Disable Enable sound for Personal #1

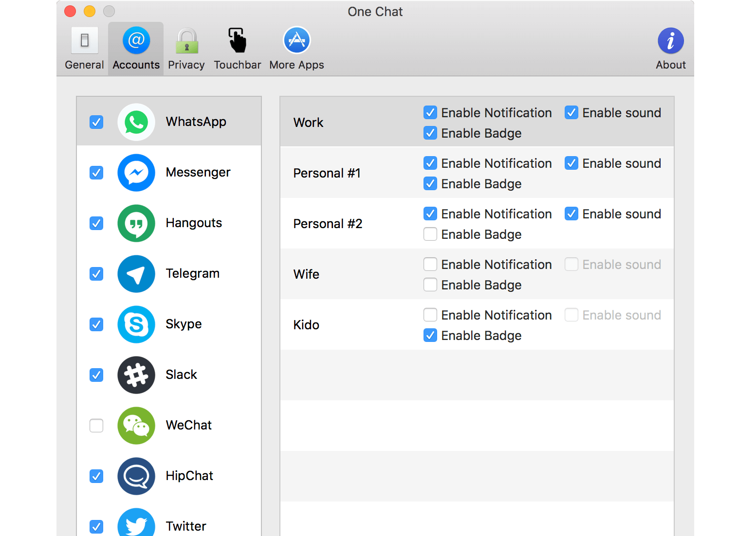coord(572,163)
